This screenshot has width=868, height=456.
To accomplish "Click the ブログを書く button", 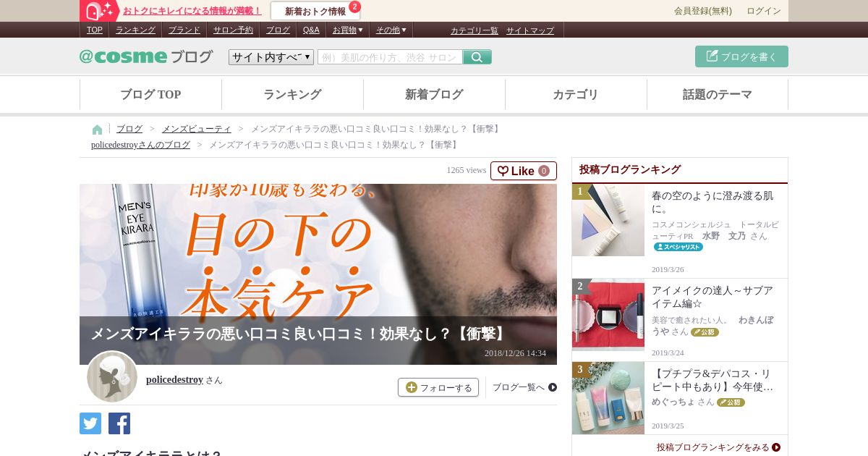I will [741, 56].
